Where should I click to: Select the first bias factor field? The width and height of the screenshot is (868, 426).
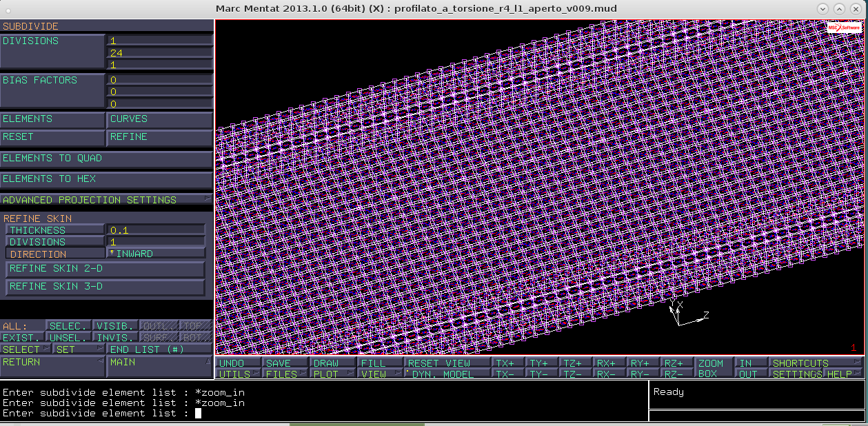click(160, 80)
